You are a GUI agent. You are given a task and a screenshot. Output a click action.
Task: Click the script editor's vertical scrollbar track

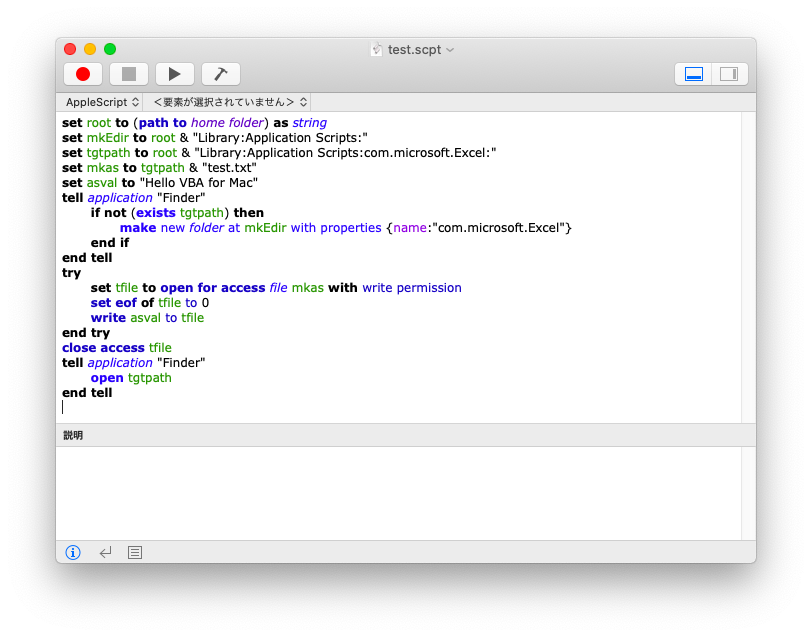[748, 267]
